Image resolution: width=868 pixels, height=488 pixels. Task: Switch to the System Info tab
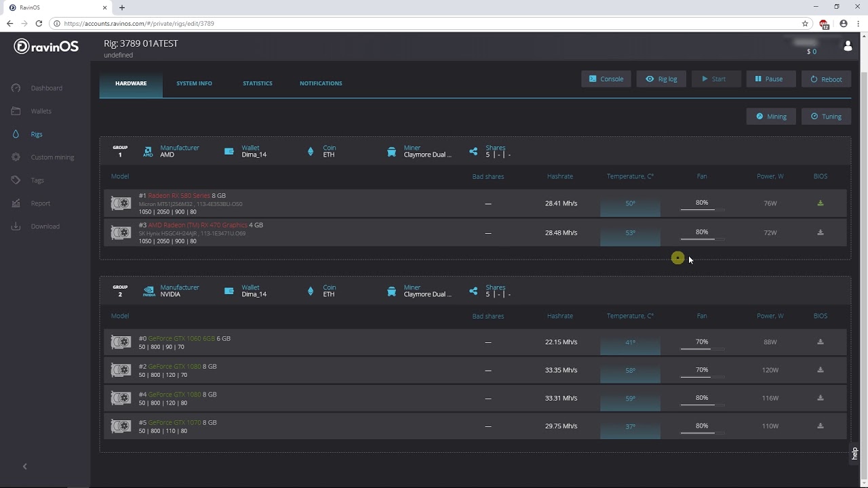coord(194,83)
